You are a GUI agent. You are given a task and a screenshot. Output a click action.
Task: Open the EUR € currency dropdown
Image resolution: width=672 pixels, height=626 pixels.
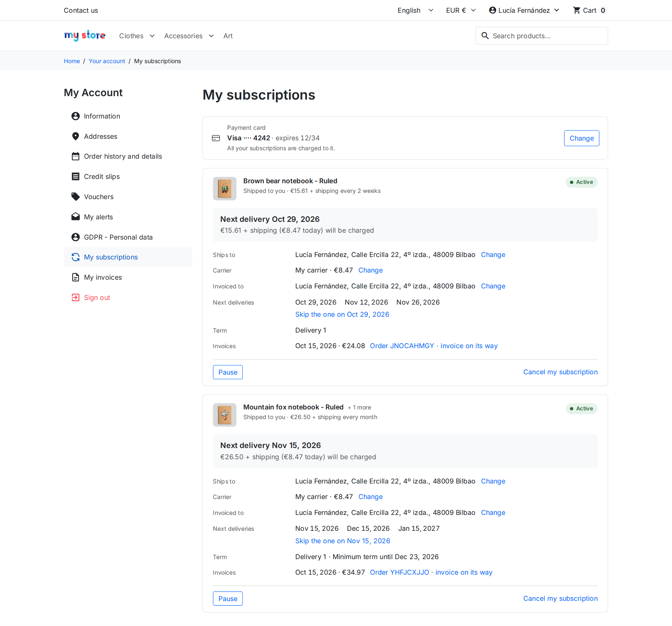(461, 10)
